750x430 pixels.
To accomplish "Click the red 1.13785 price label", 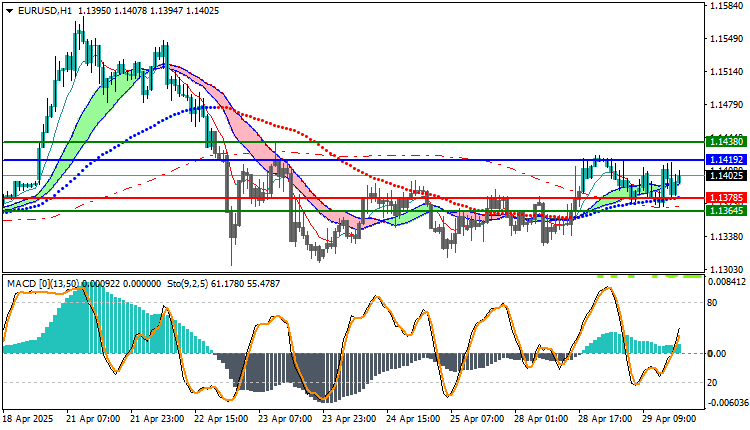I will tap(726, 198).
